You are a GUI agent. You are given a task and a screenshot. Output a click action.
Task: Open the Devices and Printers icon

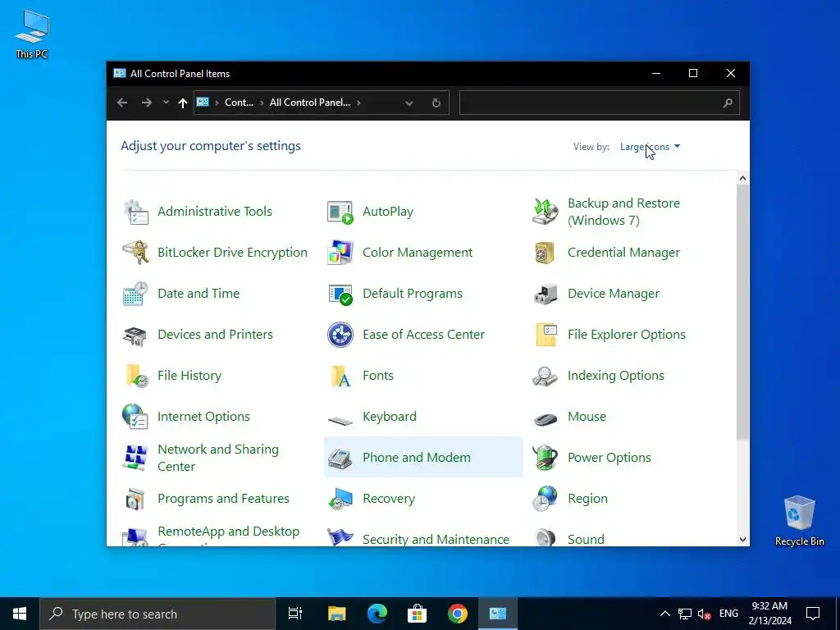(135, 335)
